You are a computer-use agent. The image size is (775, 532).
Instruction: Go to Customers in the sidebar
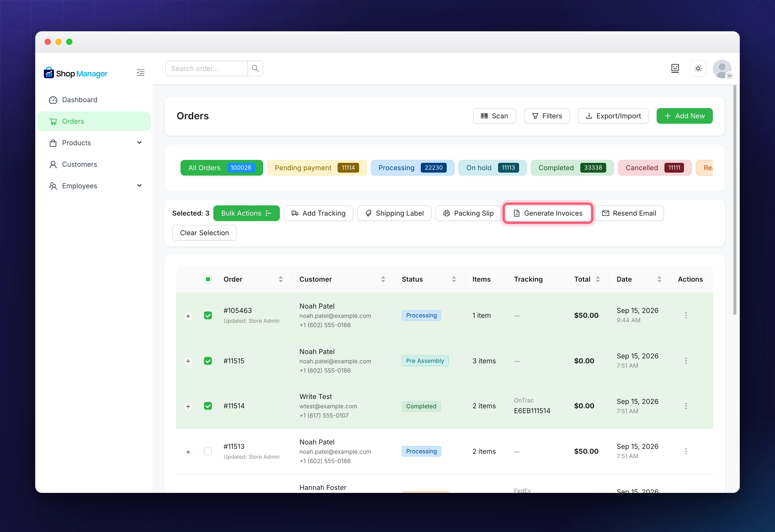click(x=94, y=164)
